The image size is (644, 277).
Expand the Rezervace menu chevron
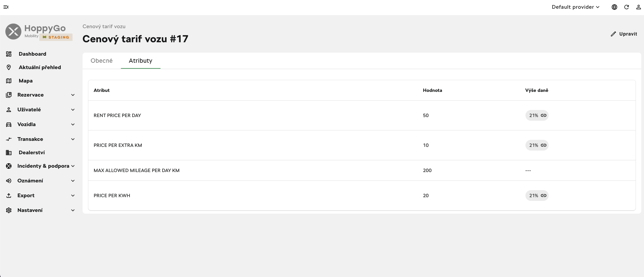[73, 95]
